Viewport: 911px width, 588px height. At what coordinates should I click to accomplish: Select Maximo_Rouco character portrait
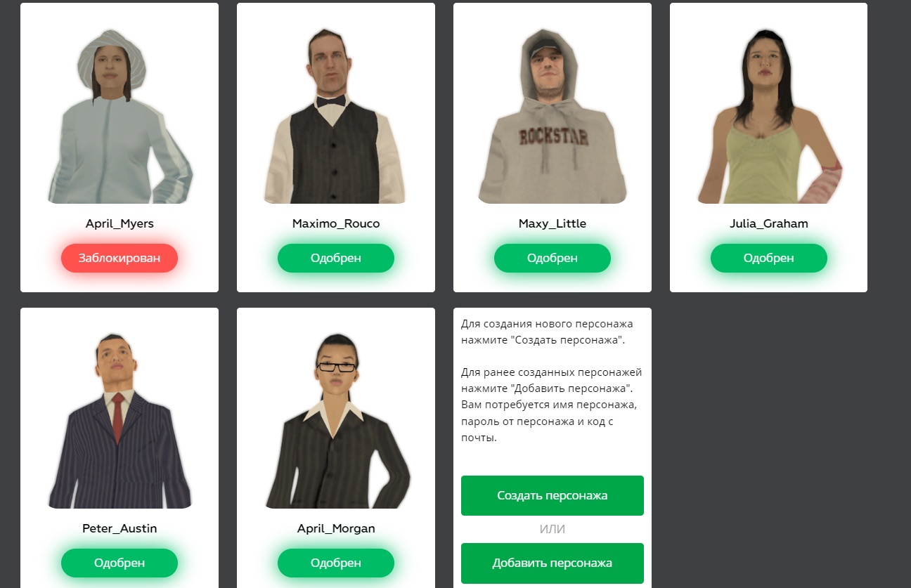336,116
